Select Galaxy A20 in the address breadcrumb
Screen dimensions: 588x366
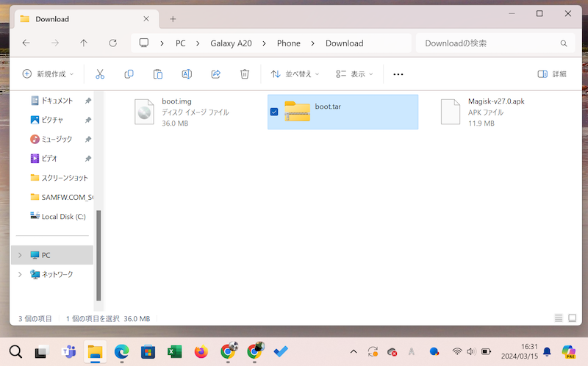point(231,43)
